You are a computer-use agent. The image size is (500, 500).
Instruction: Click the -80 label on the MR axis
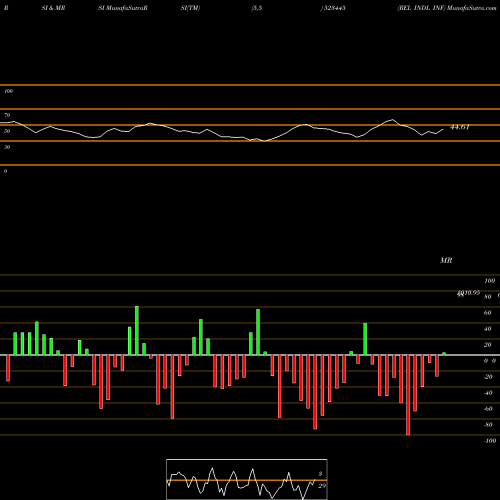(488, 425)
